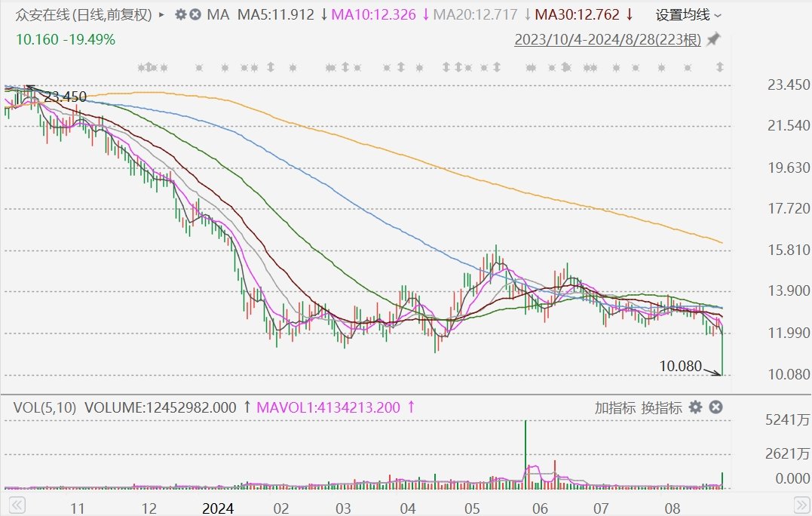Image resolution: width=812 pixels, height=516 pixels.
Task: Click month 12 on the time axis
Action: coord(149,508)
